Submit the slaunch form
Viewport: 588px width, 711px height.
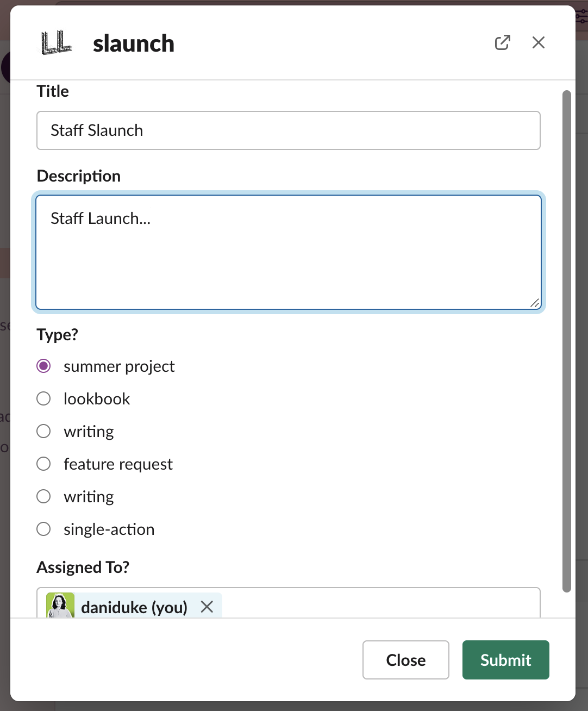(505, 660)
